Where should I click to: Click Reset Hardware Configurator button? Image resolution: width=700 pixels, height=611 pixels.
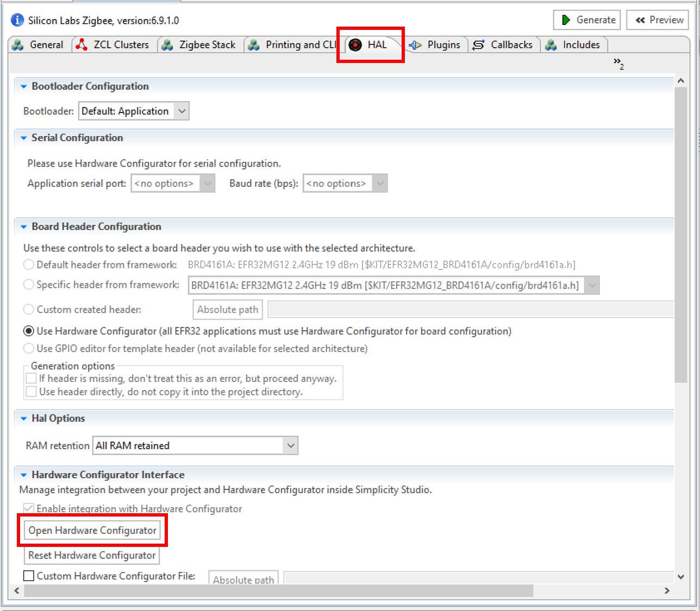[92, 555]
